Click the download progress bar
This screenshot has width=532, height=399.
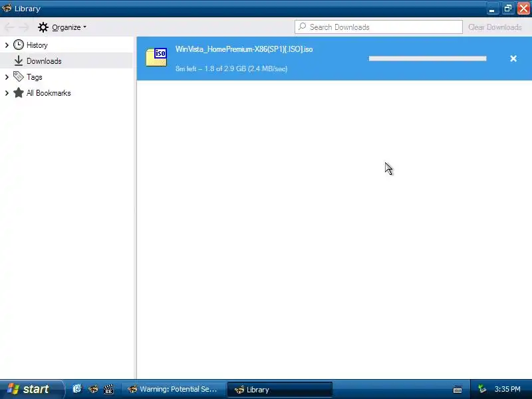click(x=428, y=59)
